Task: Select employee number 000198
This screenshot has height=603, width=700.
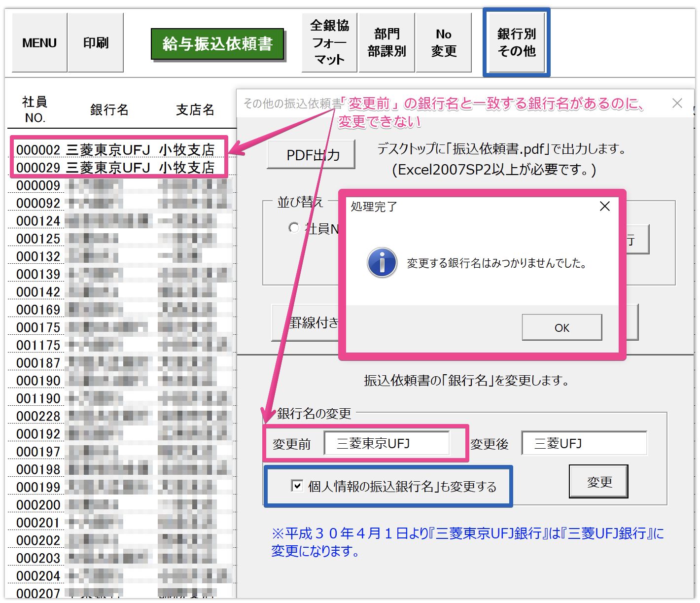Action: tap(38, 469)
